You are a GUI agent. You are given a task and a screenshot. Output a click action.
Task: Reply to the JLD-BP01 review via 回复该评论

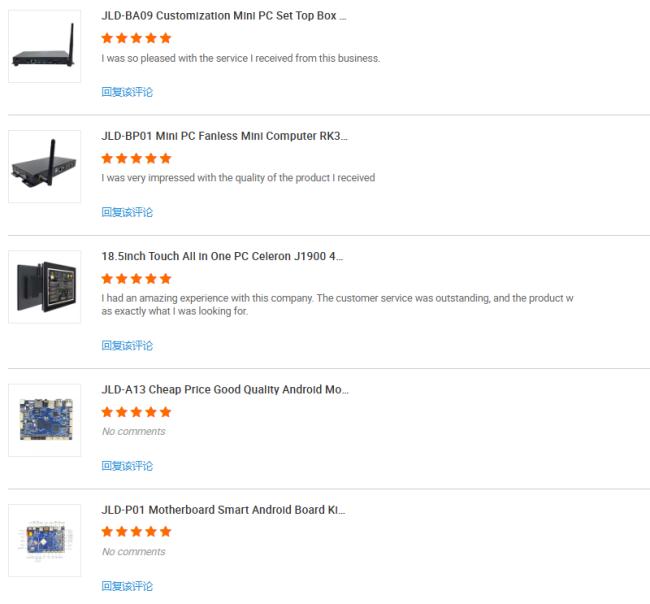[127, 212]
